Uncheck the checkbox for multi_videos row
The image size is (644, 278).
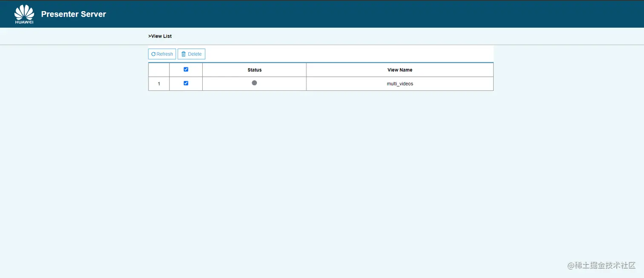click(186, 83)
